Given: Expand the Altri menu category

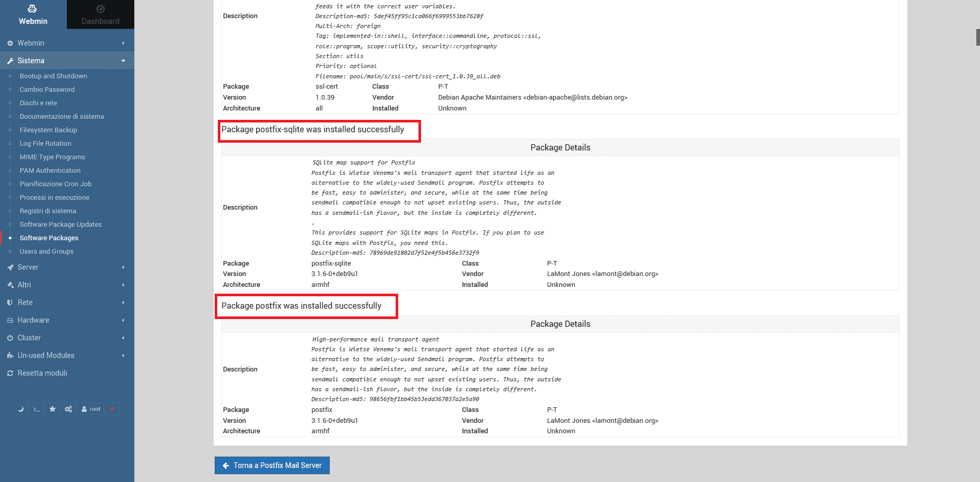Looking at the screenshot, I should click(x=67, y=285).
